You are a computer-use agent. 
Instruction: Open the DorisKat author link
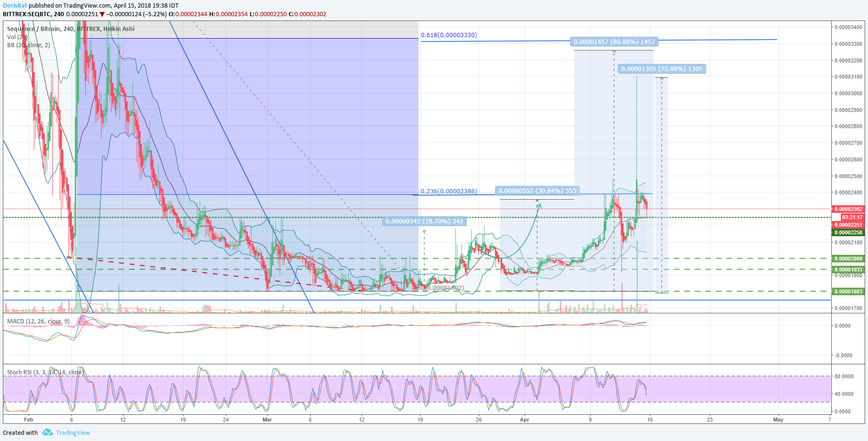point(15,6)
